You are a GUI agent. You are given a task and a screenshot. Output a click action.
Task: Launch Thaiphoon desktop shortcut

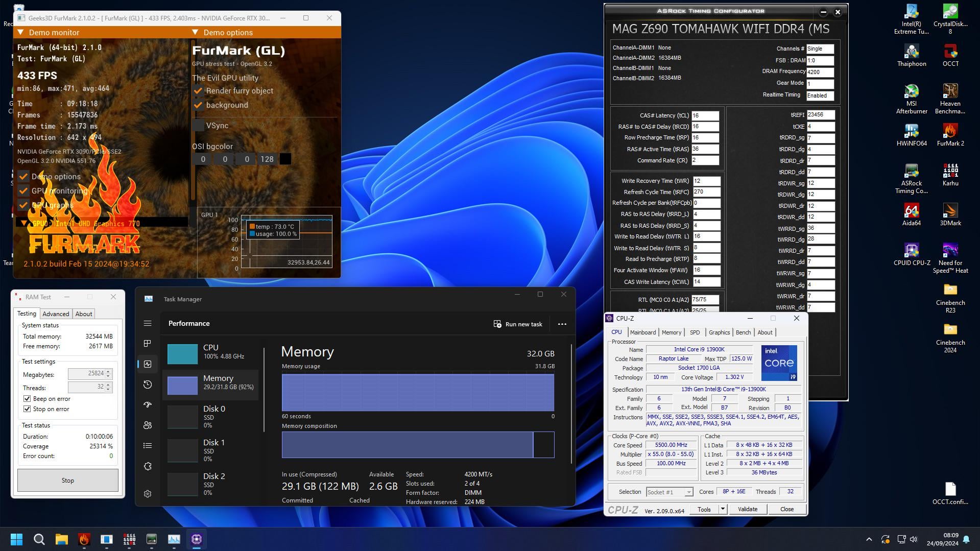pos(912,55)
